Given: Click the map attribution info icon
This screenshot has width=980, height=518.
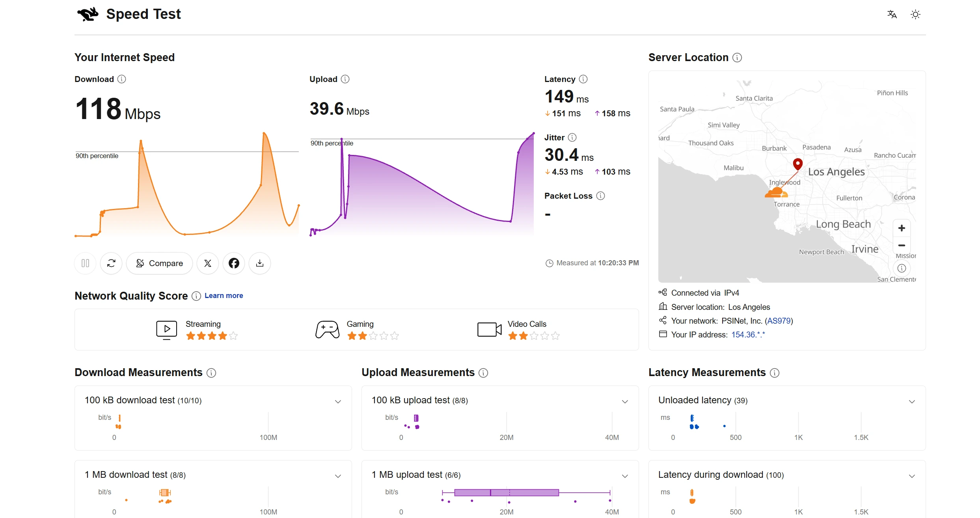Looking at the screenshot, I should 902,268.
